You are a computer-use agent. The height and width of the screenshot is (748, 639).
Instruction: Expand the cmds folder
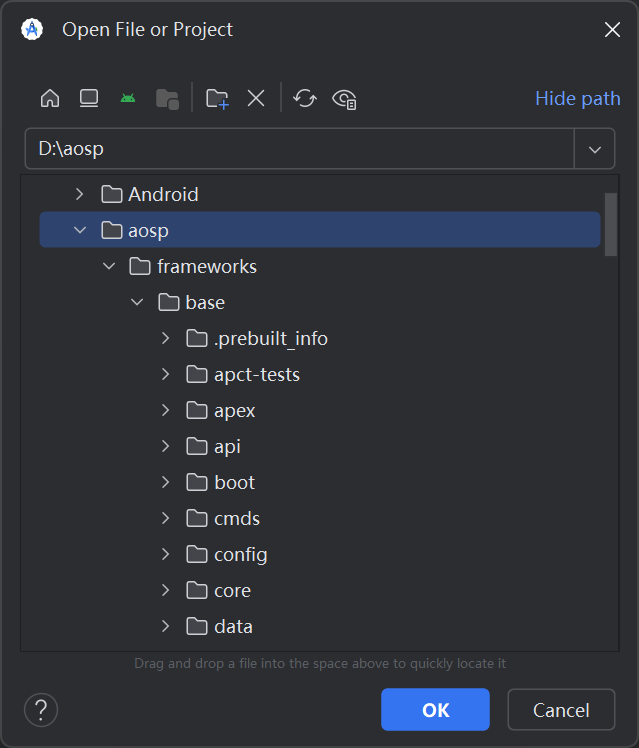[x=165, y=519]
